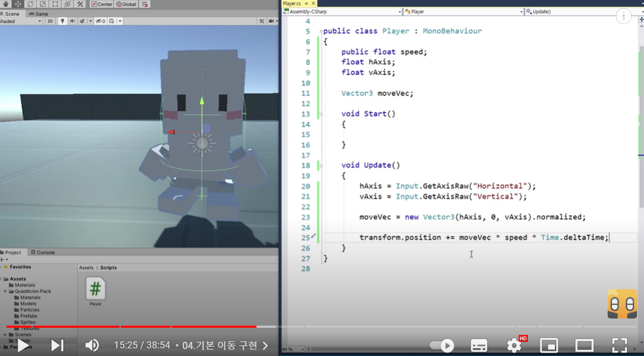Click Scripts breadcrumb
The width and height of the screenshot is (644, 356).
108,267
